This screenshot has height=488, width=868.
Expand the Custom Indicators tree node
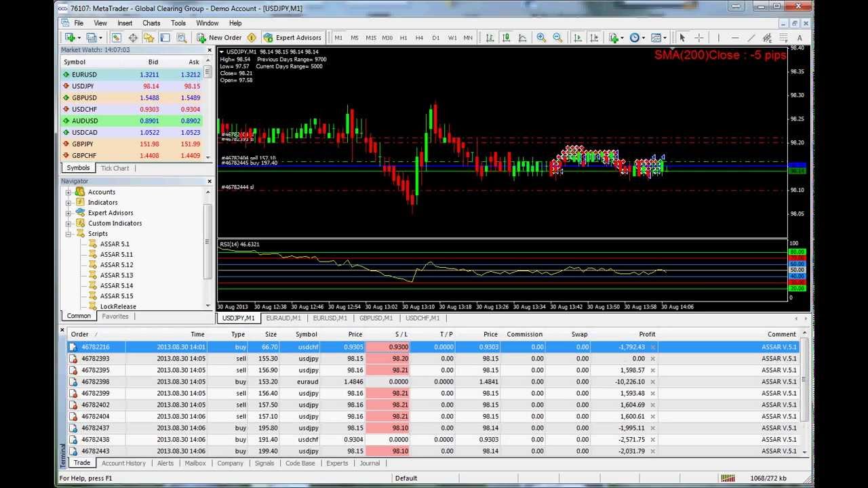[x=68, y=223]
